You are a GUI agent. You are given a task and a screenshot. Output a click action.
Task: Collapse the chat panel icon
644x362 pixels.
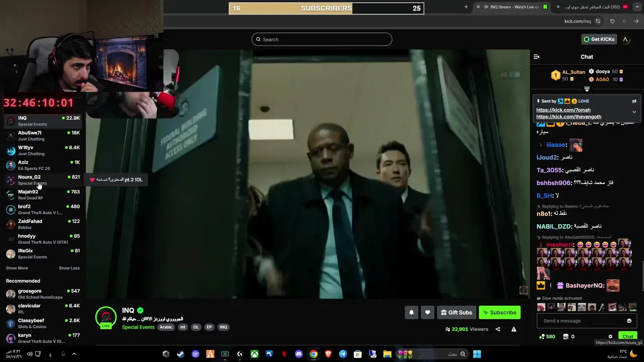click(536, 57)
